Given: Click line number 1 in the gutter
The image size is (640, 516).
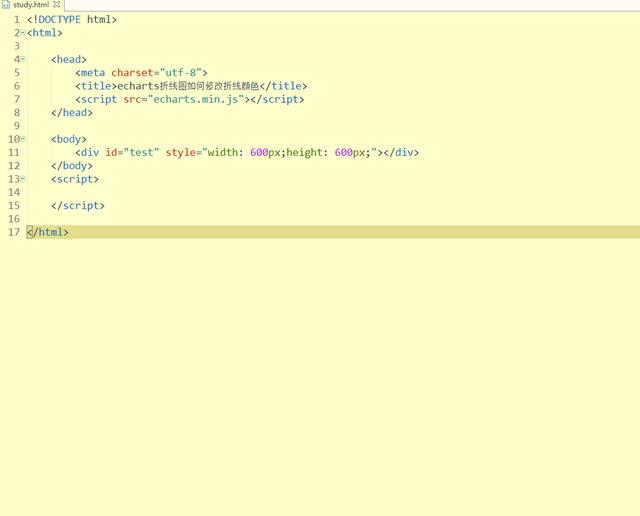Looking at the screenshot, I should 17,20.
